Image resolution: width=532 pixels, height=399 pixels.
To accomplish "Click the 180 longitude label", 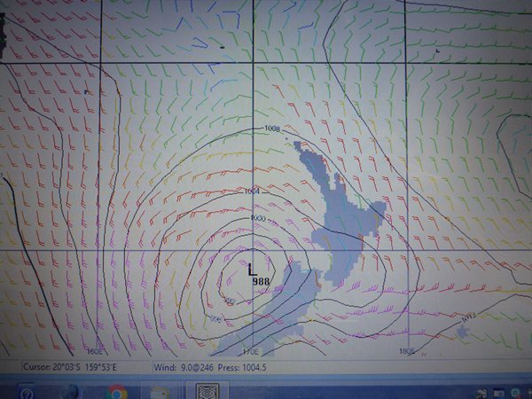I will coord(406,351).
